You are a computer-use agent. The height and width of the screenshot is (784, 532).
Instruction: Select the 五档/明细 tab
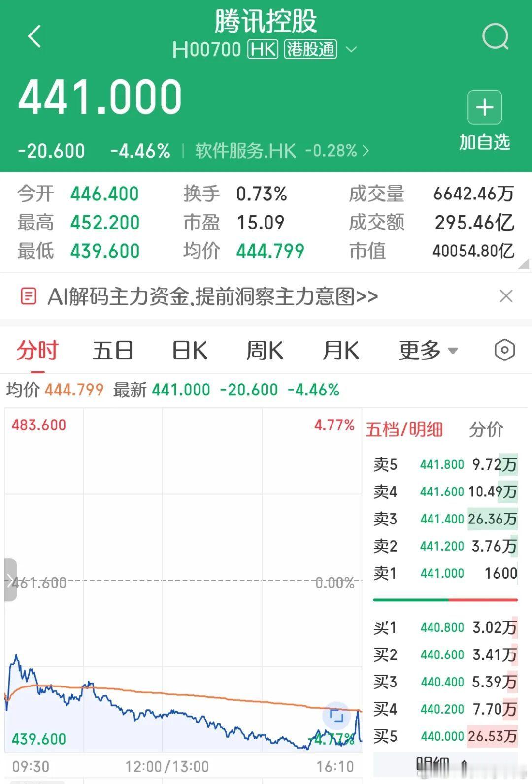point(404,429)
